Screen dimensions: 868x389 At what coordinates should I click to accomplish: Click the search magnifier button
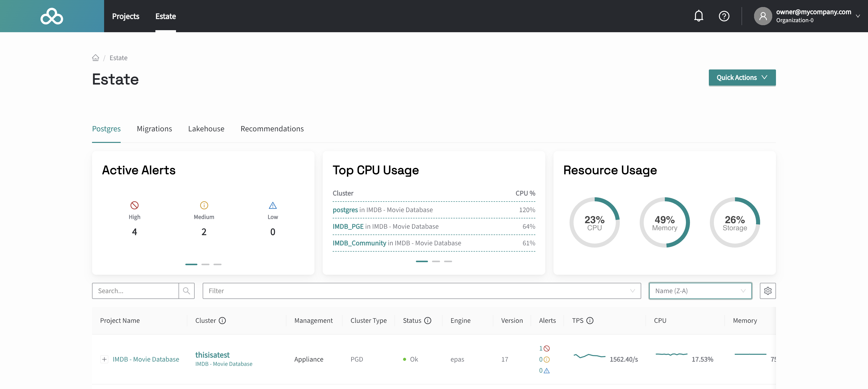(x=186, y=291)
